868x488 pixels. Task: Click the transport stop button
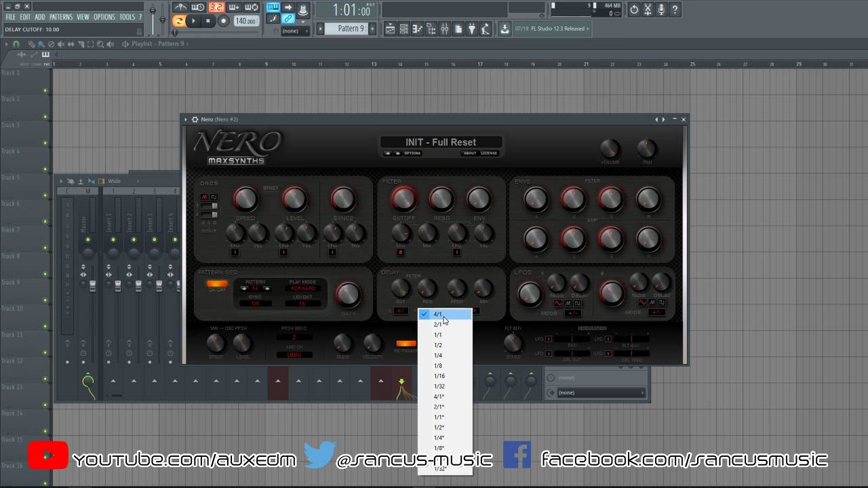[208, 21]
